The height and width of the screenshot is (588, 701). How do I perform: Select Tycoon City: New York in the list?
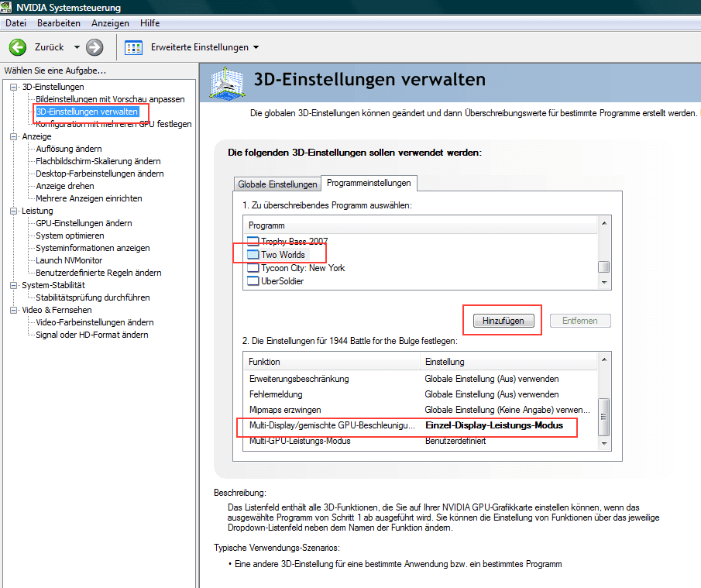(303, 268)
